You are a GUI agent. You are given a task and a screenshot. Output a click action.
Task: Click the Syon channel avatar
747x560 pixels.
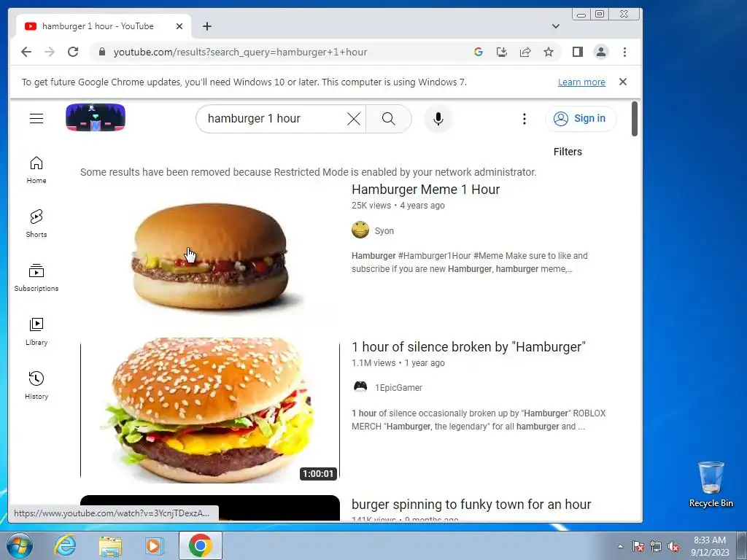pyautogui.click(x=360, y=230)
